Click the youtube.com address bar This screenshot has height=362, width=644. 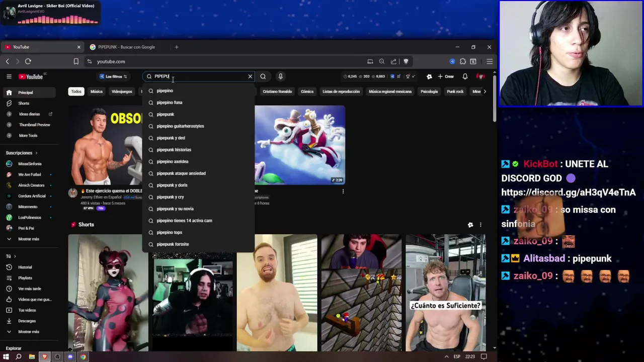tap(226, 61)
